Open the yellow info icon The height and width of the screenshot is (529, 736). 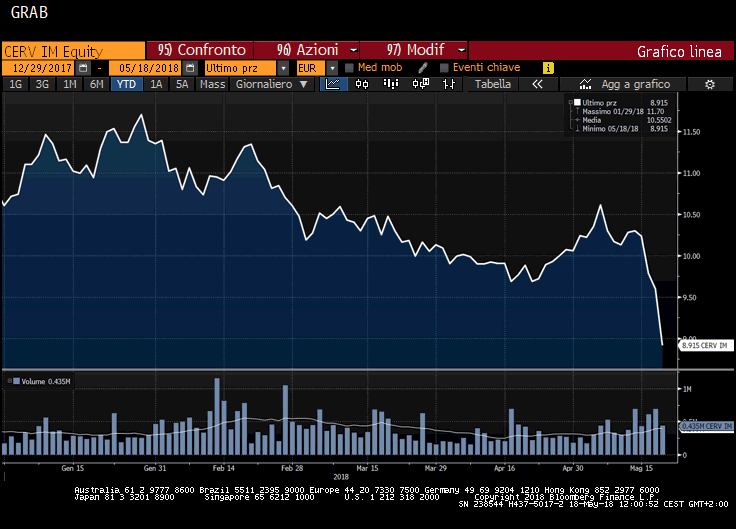click(x=548, y=68)
